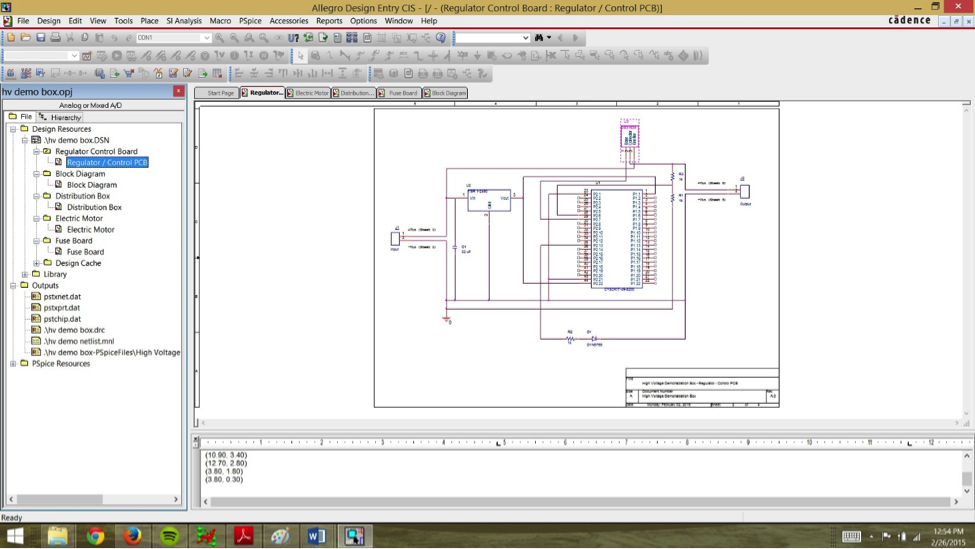Click the New Simulation Profile icon
The width and height of the screenshot is (975, 549).
[x=86, y=55]
